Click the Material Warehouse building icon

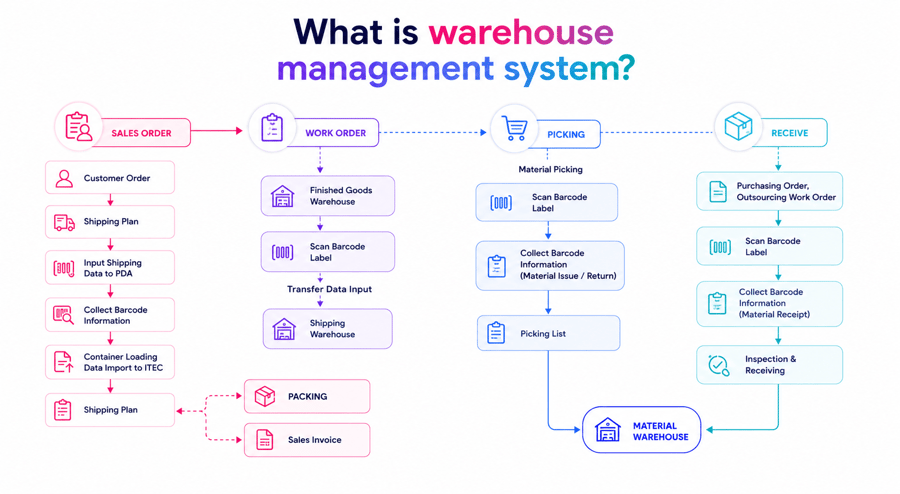pyautogui.click(x=608, y=430)
